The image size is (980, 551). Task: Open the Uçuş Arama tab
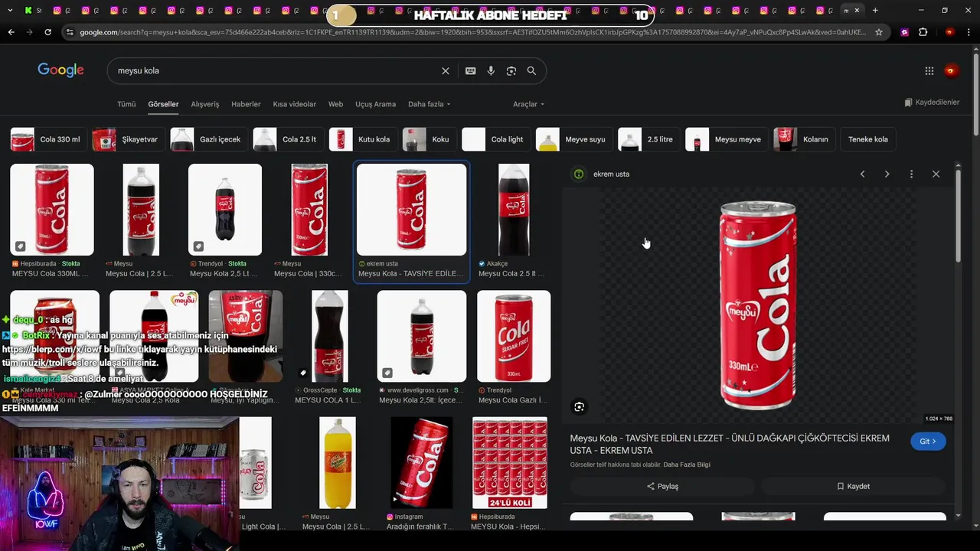(375, 104)
